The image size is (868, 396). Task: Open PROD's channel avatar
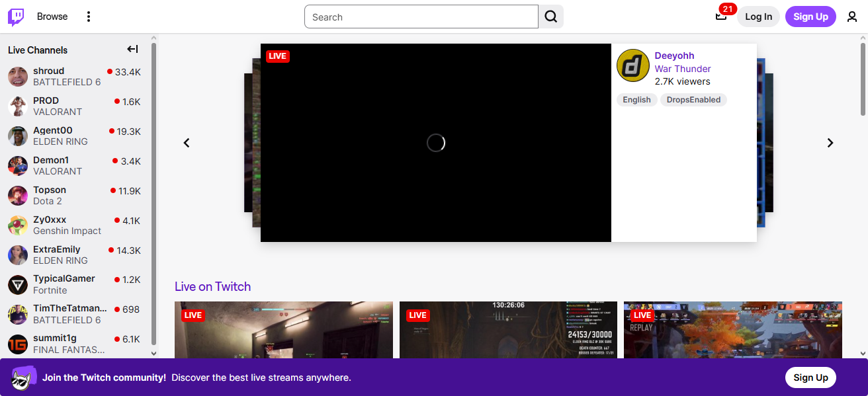18,106
